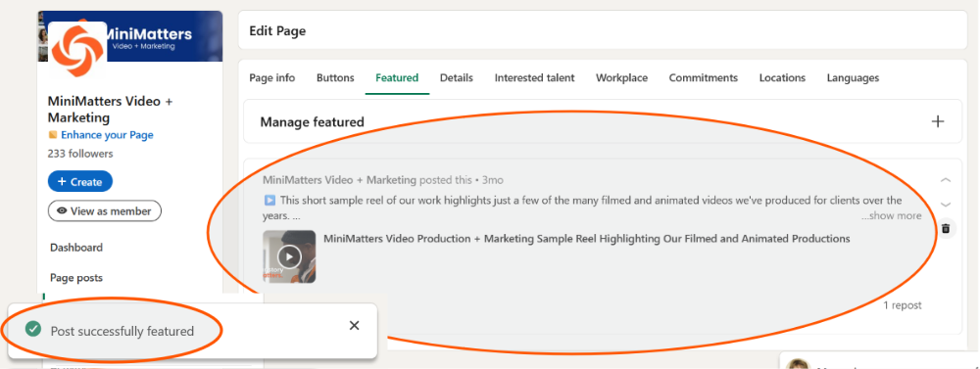Viewport: 980px width, 369px height.
Task: Click the plus icon beside Manage featured
Action: pos(938,121)
